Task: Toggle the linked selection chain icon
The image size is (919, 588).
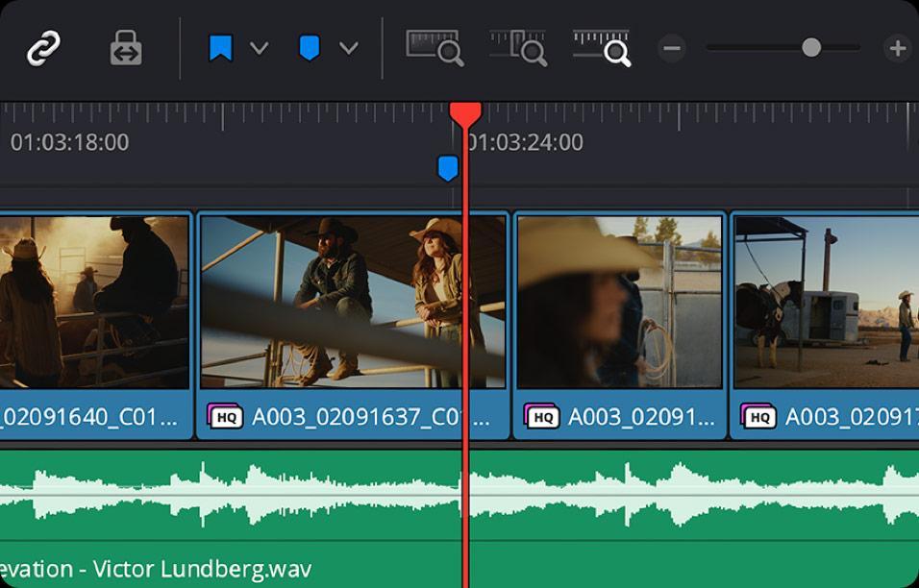Action: click(44, 49)
